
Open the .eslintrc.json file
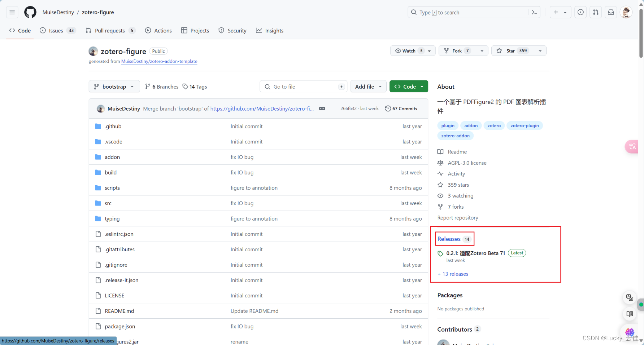(119, 234)
